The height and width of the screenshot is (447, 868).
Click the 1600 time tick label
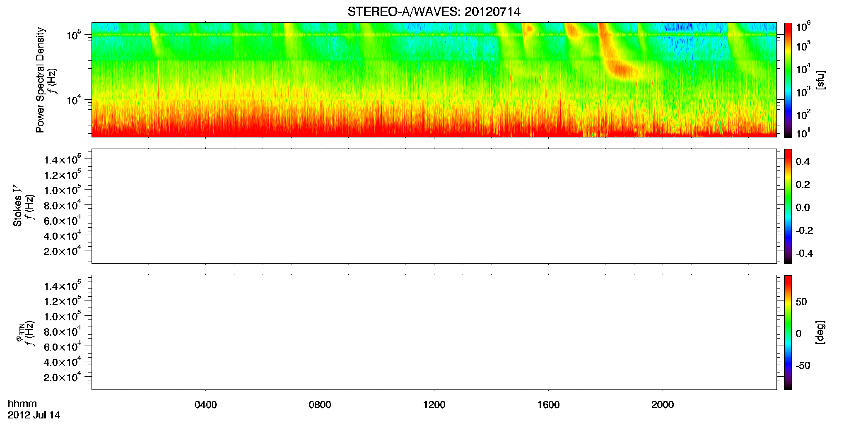click(x=548, y=405)
